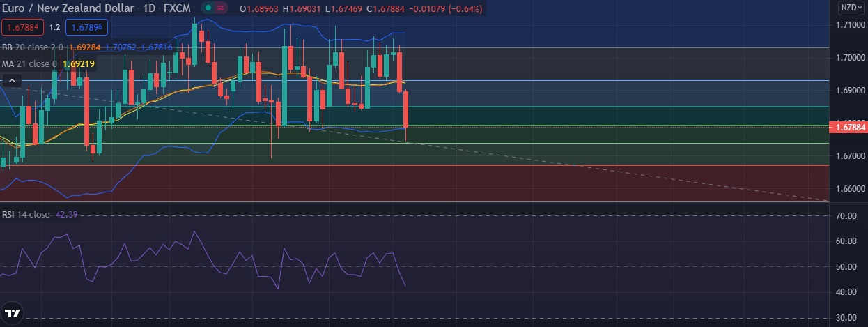Click the end of the purple RSI line
868x327 pixels.
click(405, 285)
